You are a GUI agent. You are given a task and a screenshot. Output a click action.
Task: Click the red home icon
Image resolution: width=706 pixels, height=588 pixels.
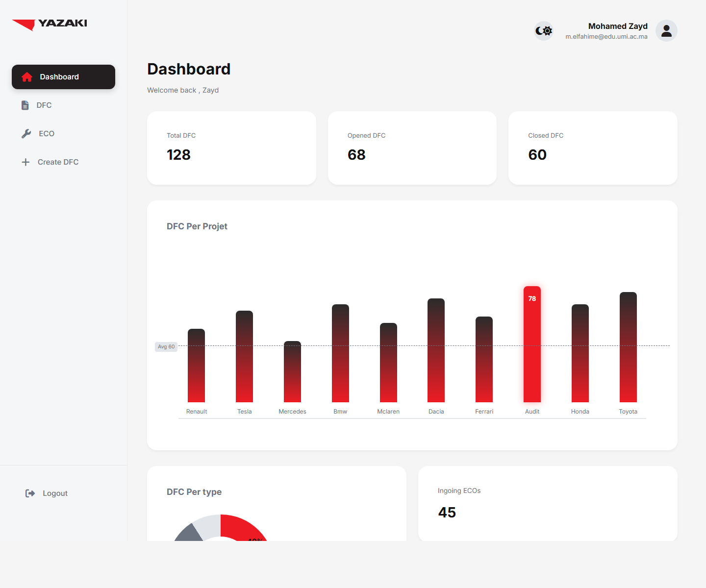click(27, 77)
